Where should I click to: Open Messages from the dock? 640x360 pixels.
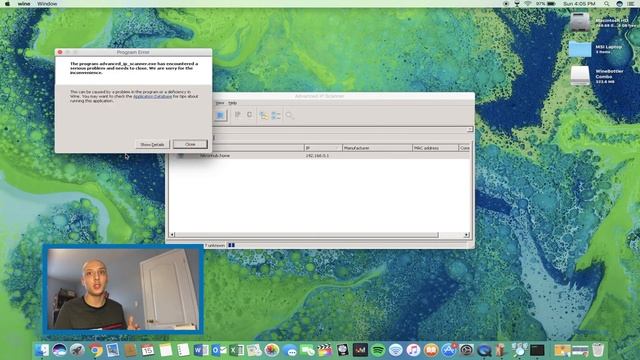[x=290, y=350]
